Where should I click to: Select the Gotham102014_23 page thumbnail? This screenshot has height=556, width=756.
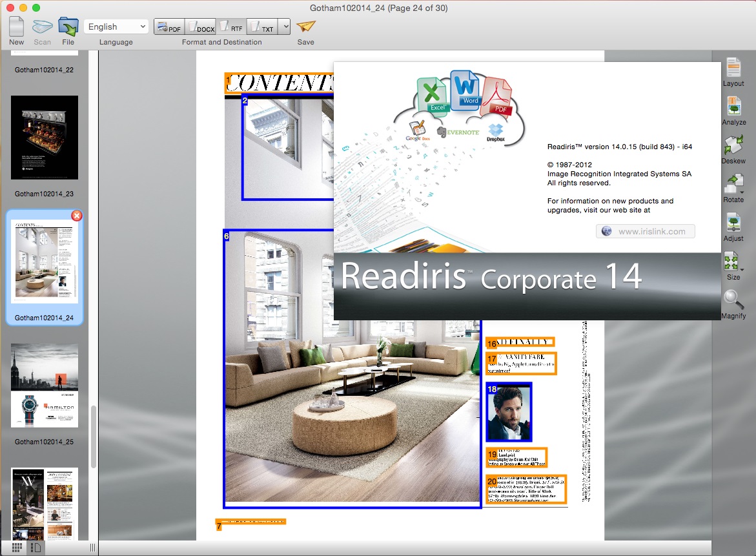coord(45,138)
